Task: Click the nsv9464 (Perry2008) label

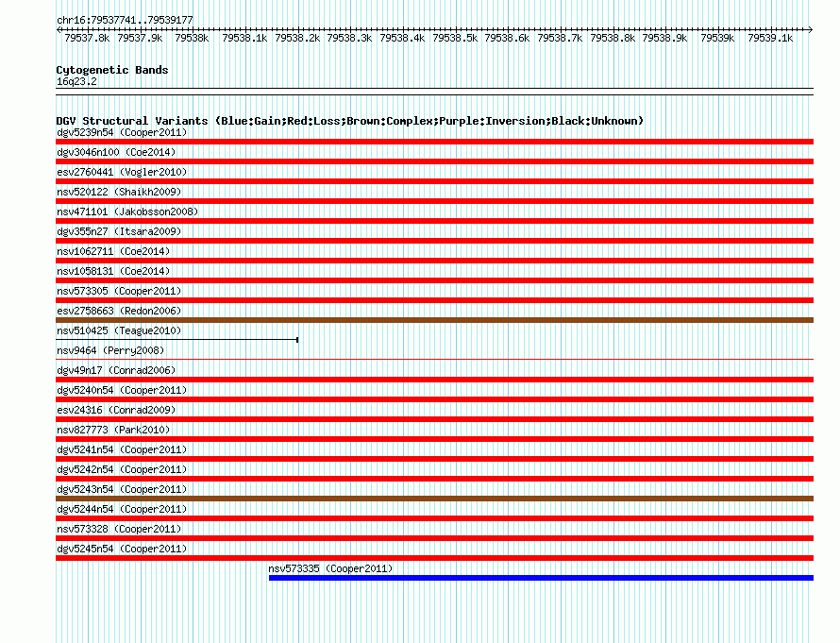Action: [110, 350]
